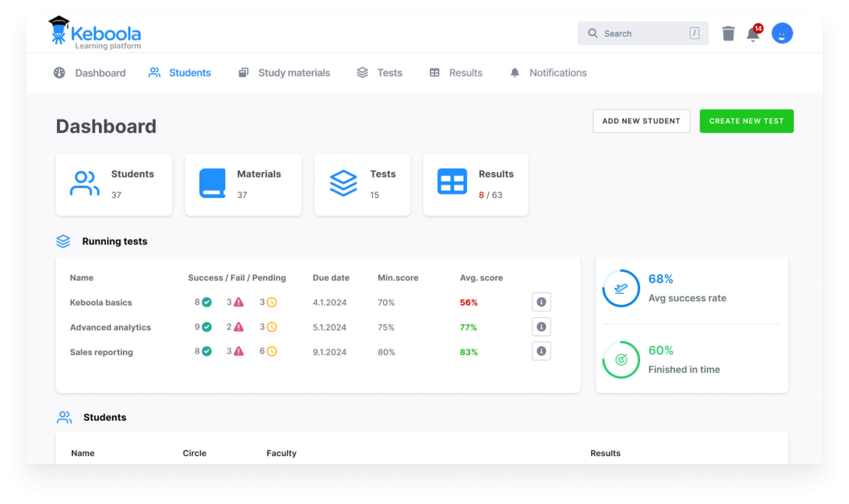Select the Keboola basics test name

pos(101,302)
